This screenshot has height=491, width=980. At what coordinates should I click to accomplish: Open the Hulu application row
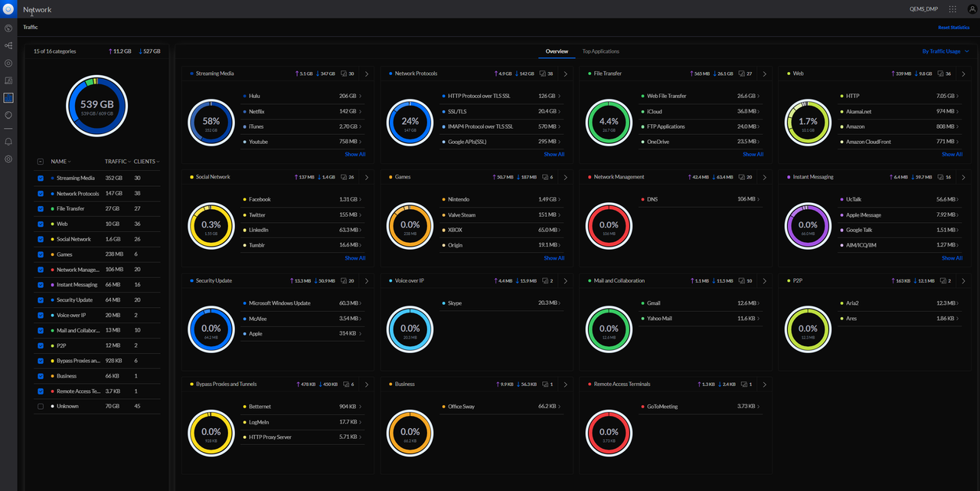(x=303, y=96)
